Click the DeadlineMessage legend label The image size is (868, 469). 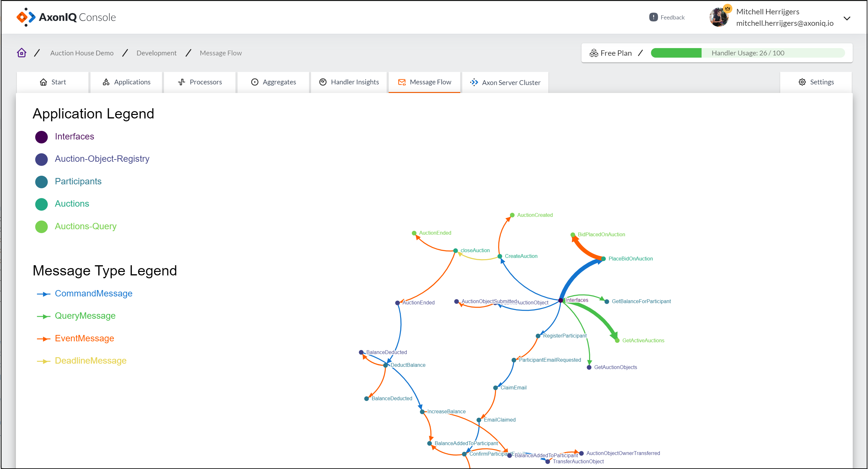(90, 360)
